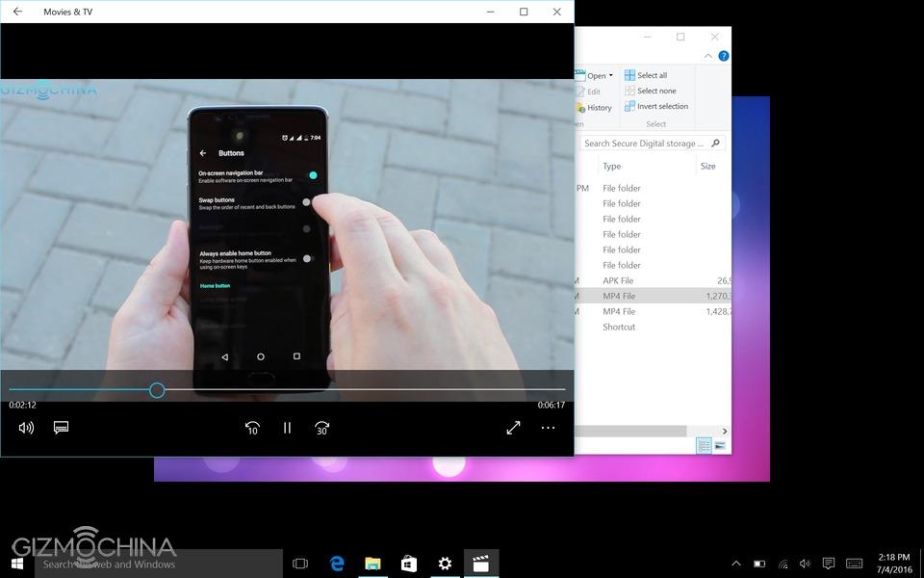The height and width of the screenshot is (578, 924).
Task: Switch the video to full screen
Action: click(513, 428)
